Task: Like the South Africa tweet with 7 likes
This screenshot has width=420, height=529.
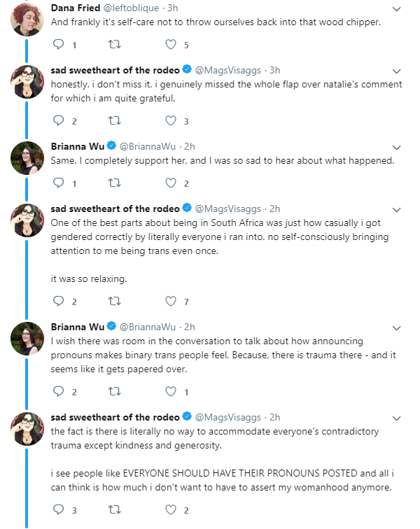Action: (171, 301)
